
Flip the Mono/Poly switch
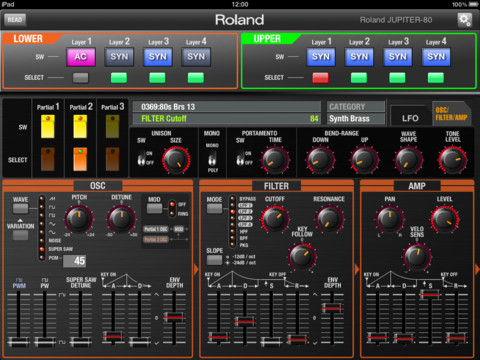pos(212,158)
